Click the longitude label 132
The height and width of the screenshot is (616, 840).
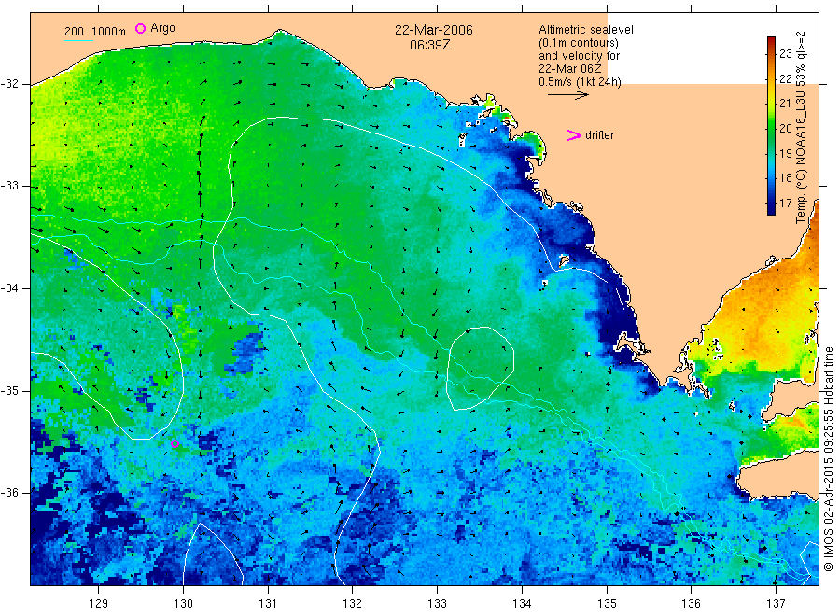[353, 604]
